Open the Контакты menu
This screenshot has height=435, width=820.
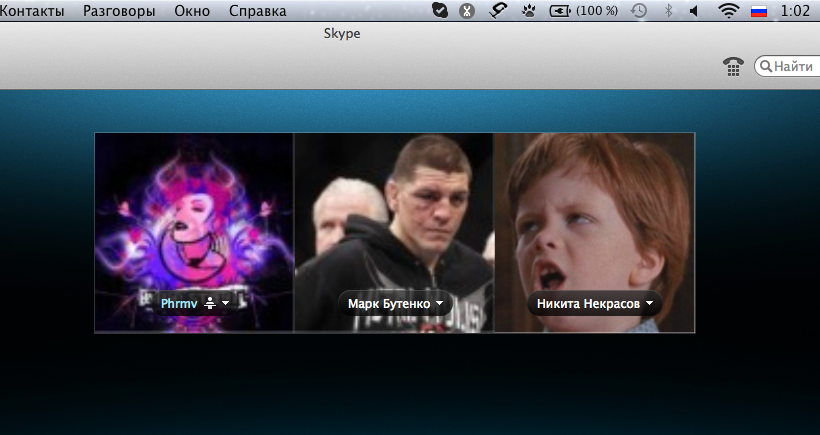click(31, 11)
